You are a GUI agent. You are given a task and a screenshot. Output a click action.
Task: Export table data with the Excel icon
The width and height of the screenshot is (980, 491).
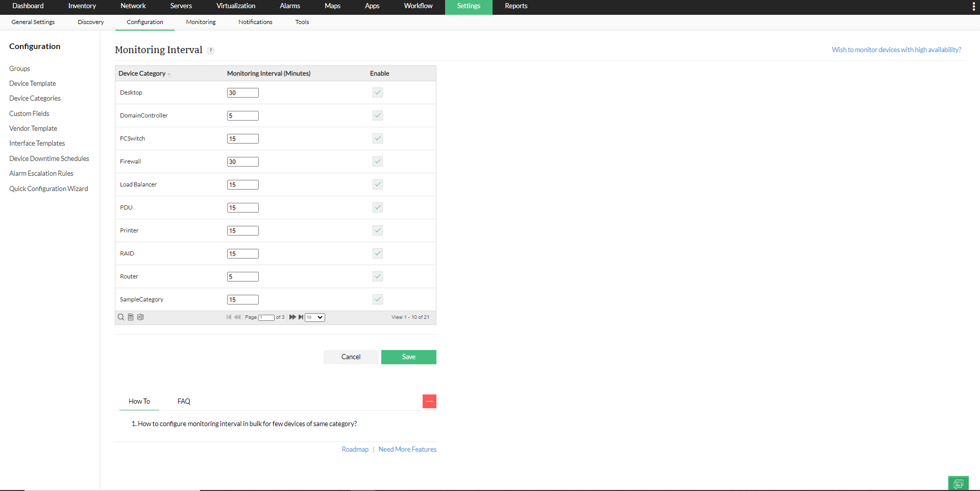point(140,317)
